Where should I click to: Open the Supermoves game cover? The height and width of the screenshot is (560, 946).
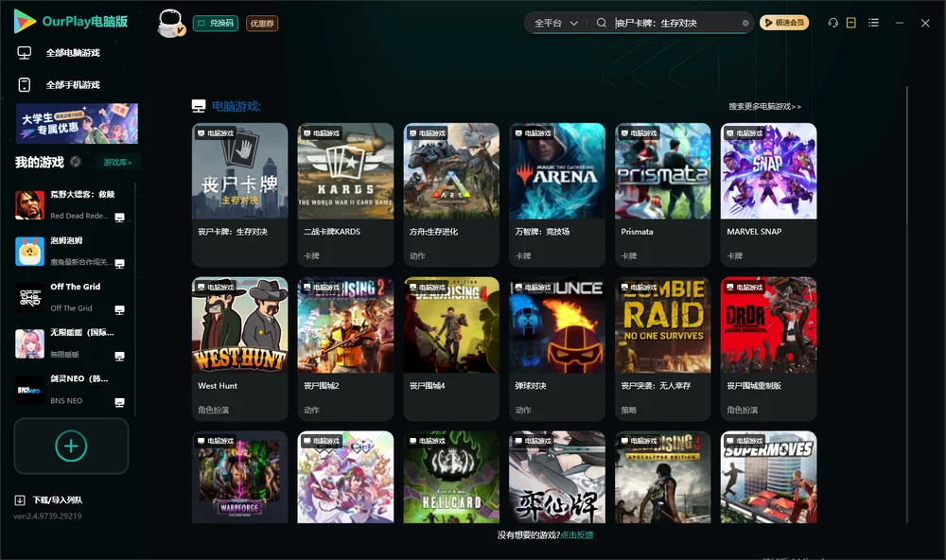[x=768, y=477]
